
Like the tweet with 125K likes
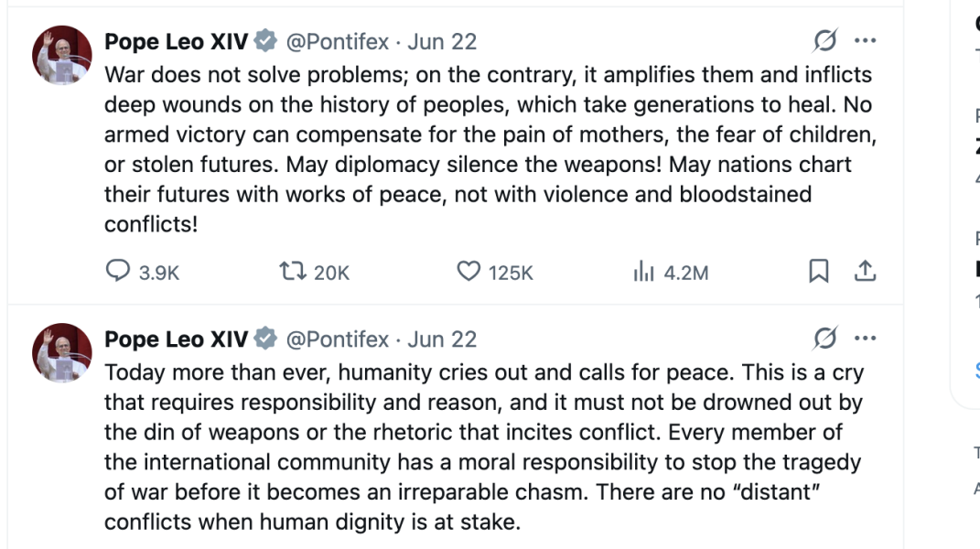[x=468, y=272]
